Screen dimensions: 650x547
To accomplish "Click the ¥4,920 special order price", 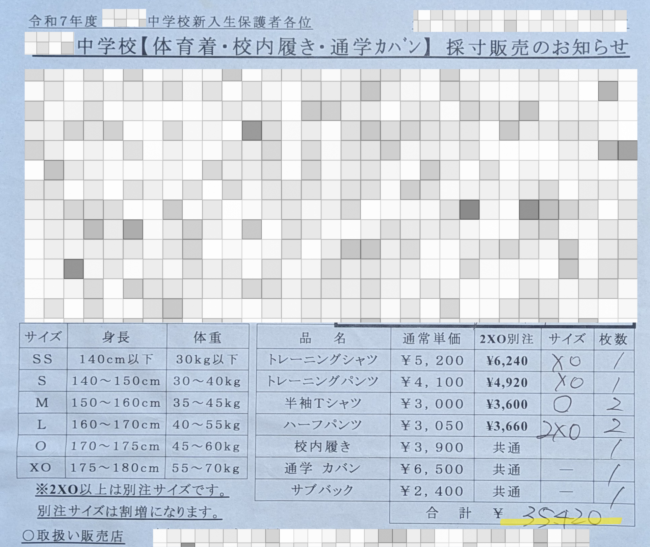I will coord(505,381).
